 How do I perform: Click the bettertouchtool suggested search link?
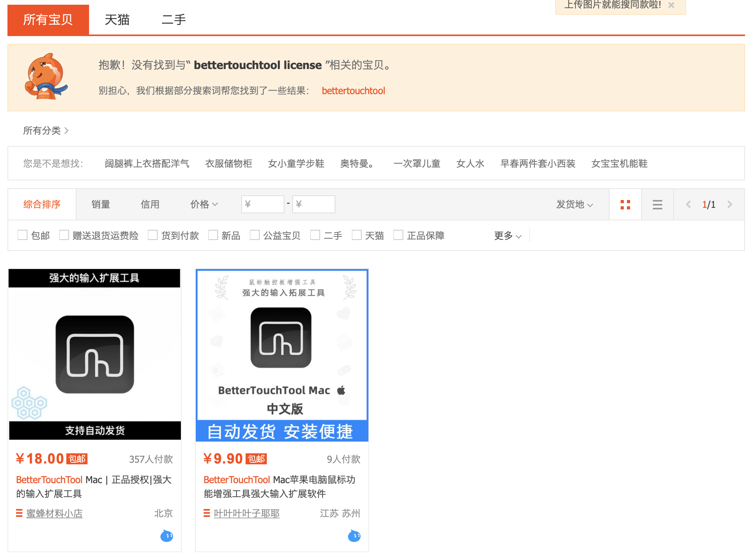coord(353,91)
